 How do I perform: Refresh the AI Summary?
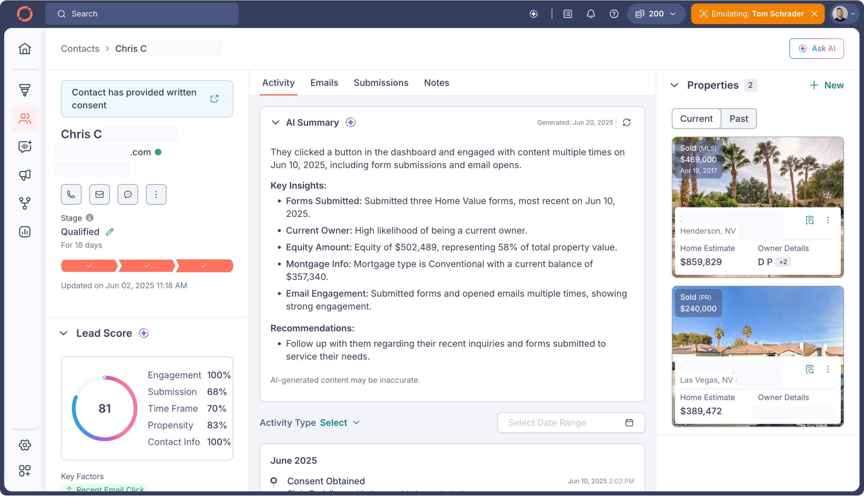pos(627,123)
